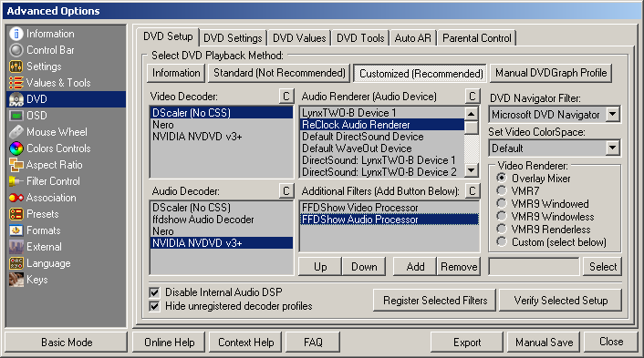Viewport: 644px width, 358px height.
Task: Switch to DVD Values tab
Action: pos(299,38)
